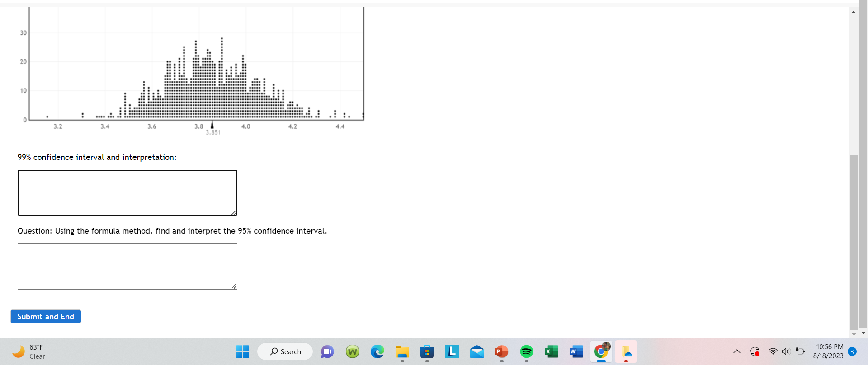Viewport: 868px width, 365px height.
Task: Click the scroll down arrow of the page
Action: tap(854, 334)
